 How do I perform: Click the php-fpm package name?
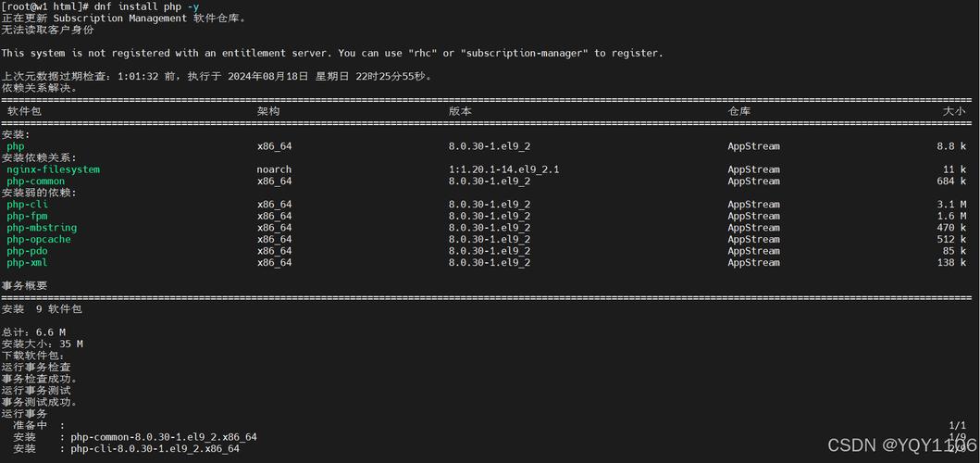tap(28, 216)
